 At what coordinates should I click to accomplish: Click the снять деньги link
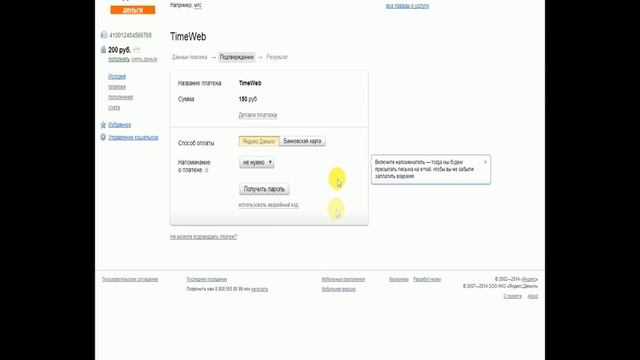pyautogui.click(x=144, y=60)
